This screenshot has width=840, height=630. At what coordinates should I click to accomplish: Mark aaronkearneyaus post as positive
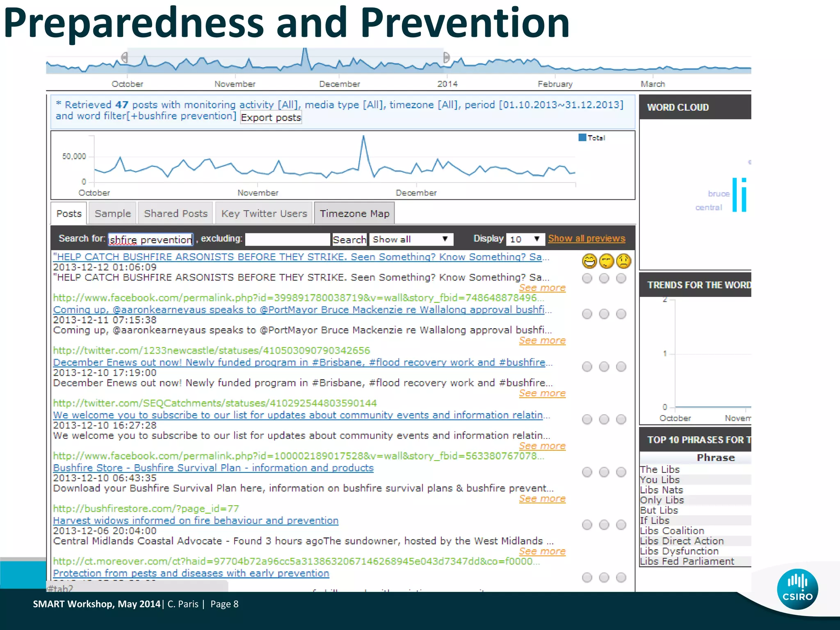[x=587, y=314]
